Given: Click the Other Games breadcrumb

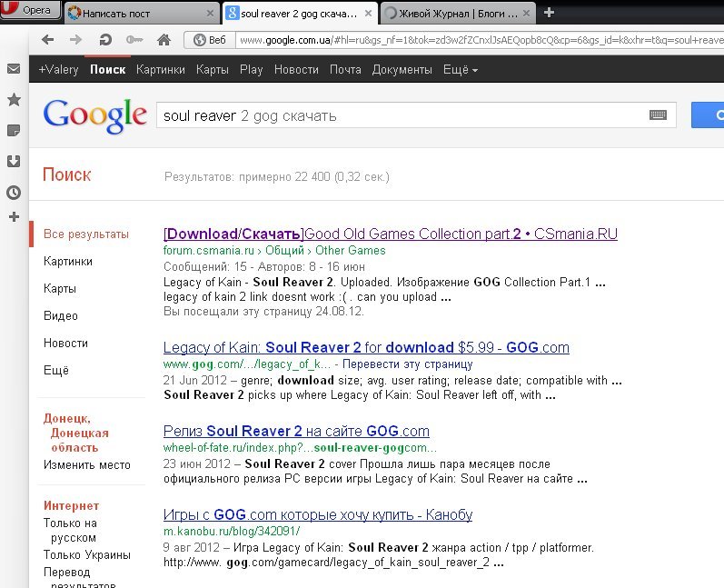Looking at the screenshot, I should [350, 250].
